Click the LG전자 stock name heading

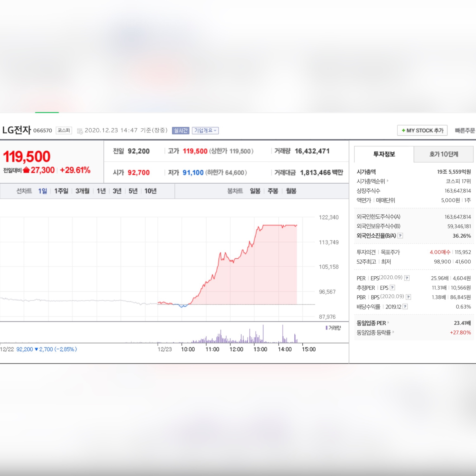tap(17, 130)
